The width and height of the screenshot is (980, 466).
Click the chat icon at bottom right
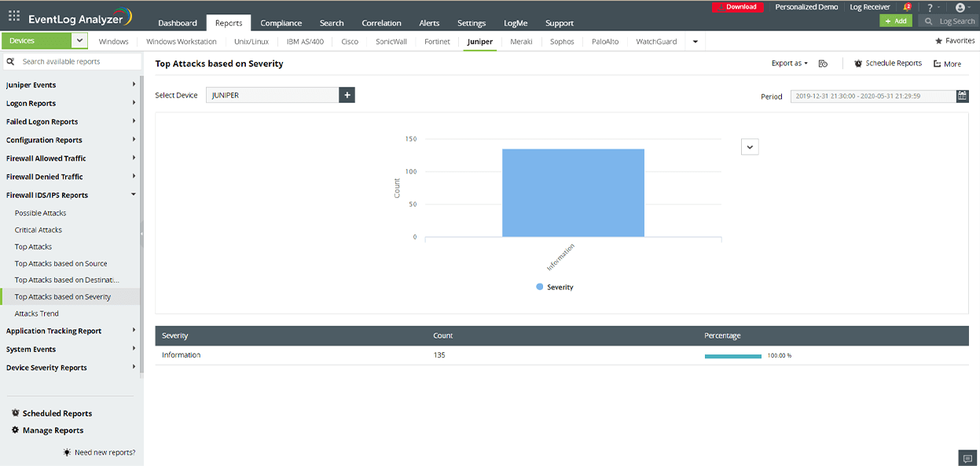[967, 458]
